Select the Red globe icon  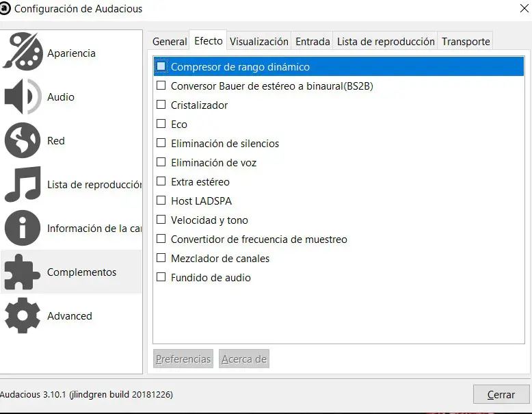click(x=23, y=141)
